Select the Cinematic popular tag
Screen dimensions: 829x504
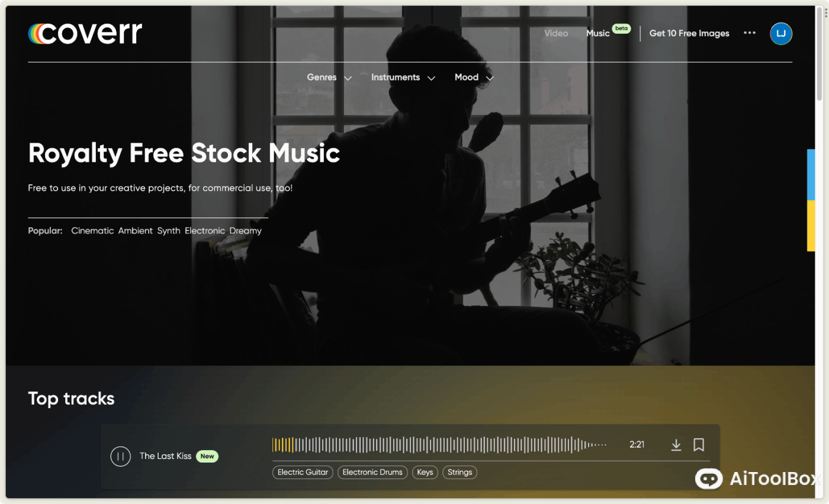(92, 230)
